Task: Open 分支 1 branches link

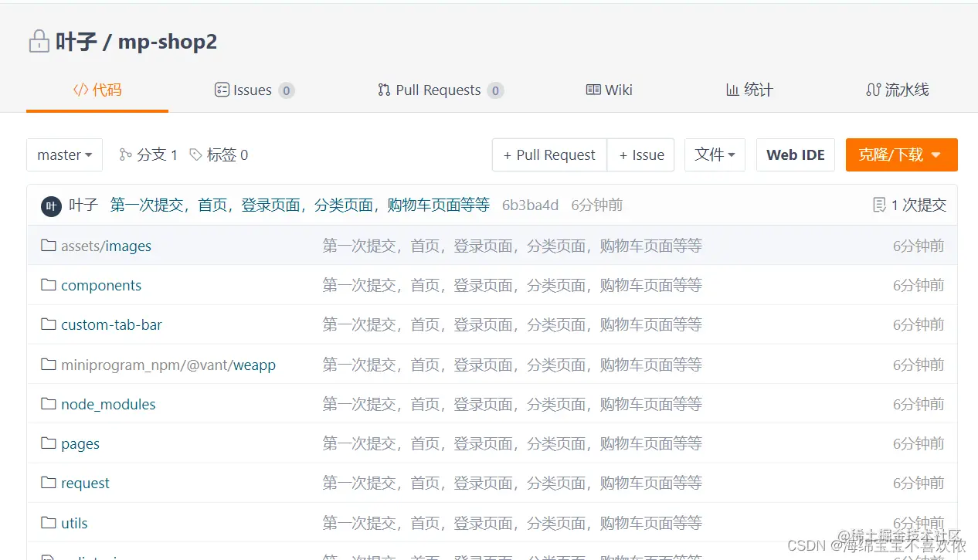Action: [148, 154]
